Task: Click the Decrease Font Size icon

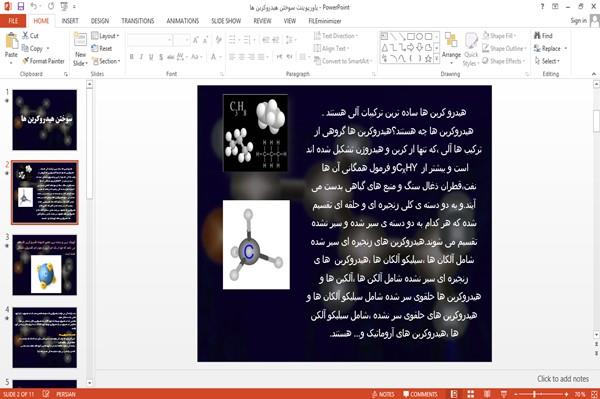Action: [205, 39]
